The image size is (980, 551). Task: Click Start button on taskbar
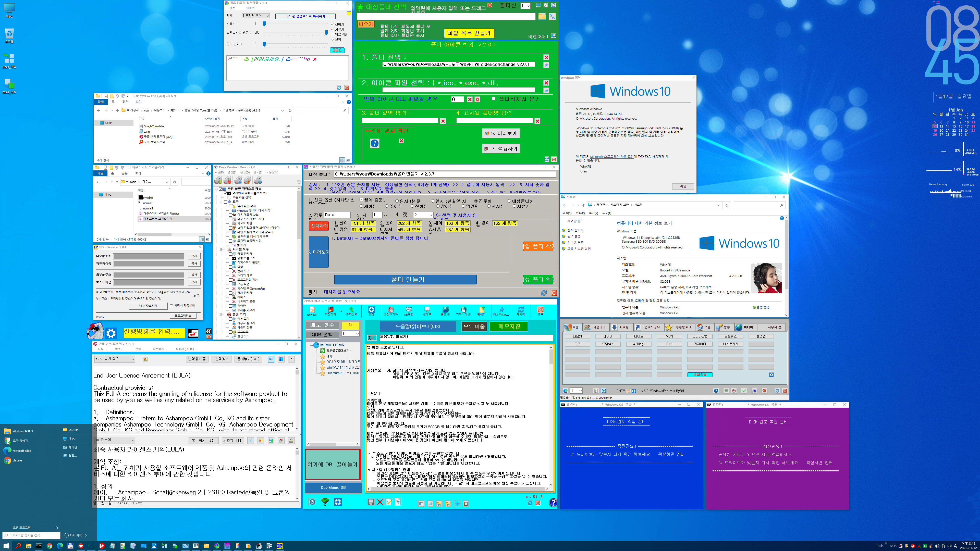[x=6, y=546]
